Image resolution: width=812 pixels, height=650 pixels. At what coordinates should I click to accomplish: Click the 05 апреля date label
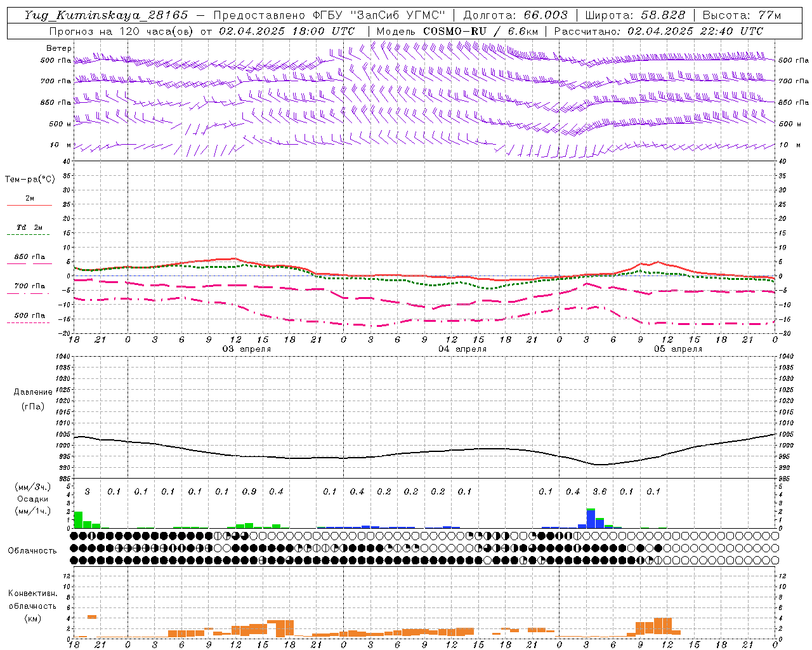coord(678,349)
